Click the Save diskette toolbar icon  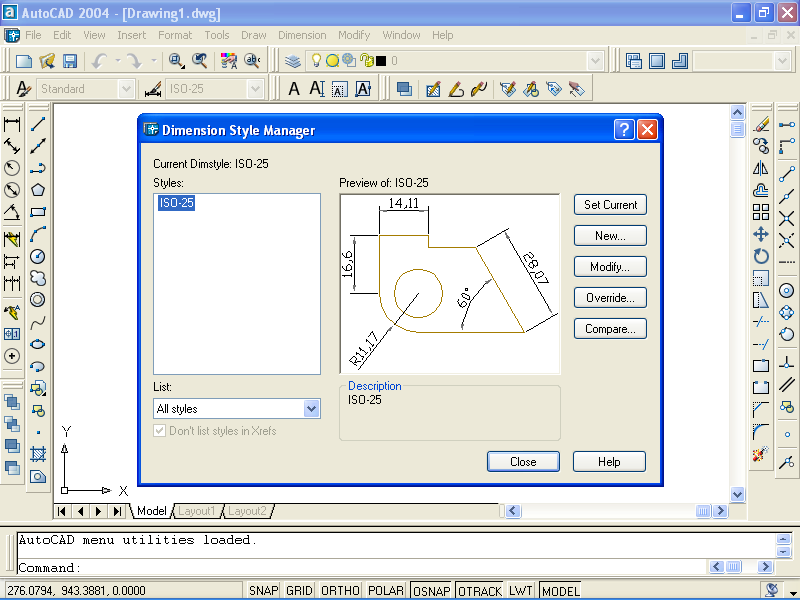click(70, 61)
